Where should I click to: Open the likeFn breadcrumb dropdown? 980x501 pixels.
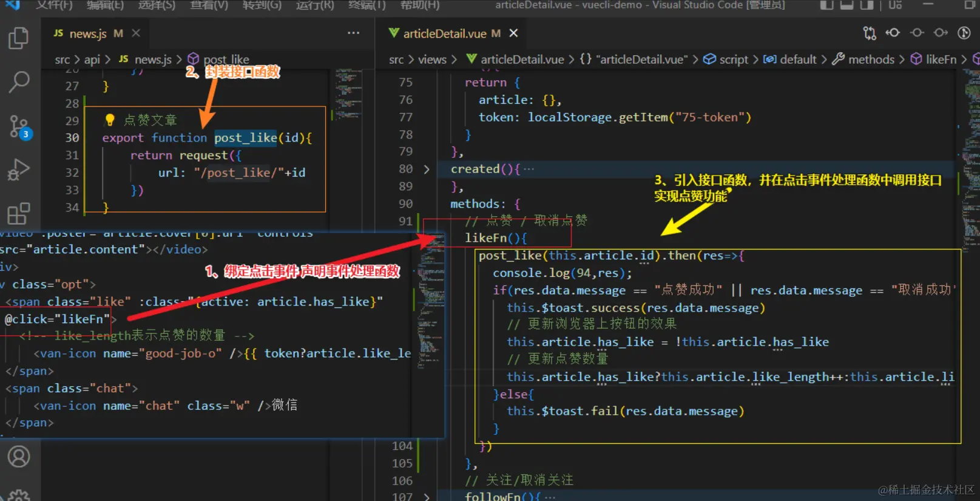(934, 60)
